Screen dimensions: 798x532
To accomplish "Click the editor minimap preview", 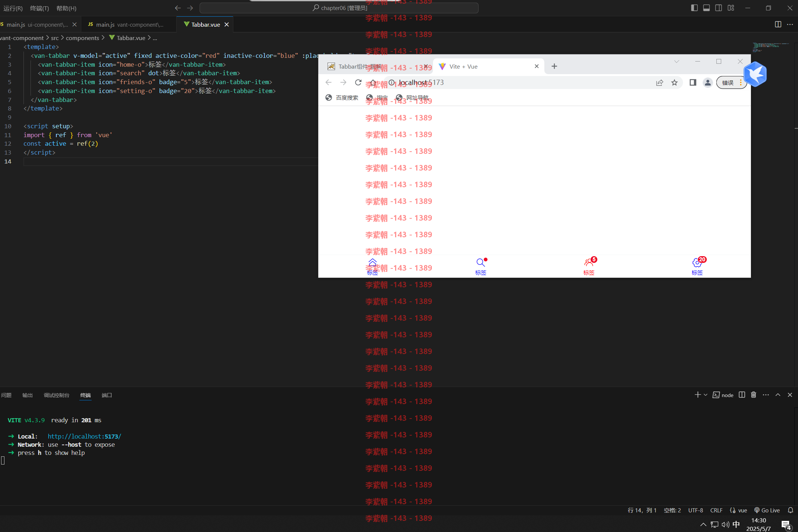I will click(771, 47).
